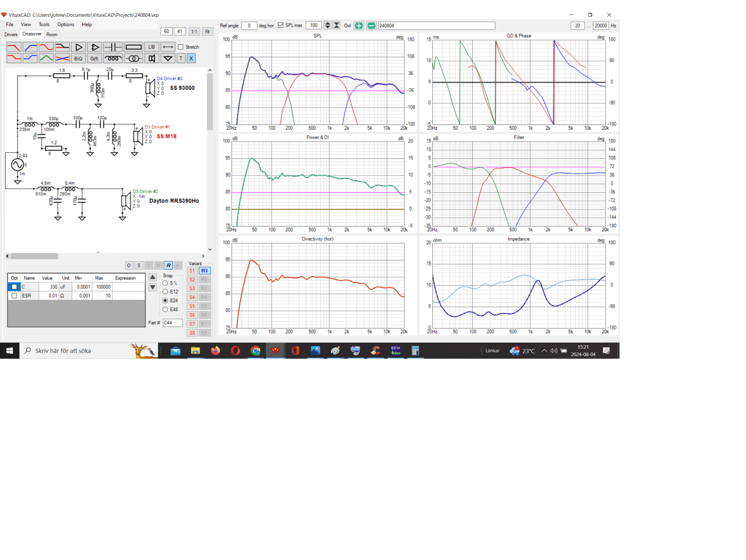The height and width of the screenshot is (560, 746).
Task: Click the overlay name field 240804
Action: coord(437,25)
